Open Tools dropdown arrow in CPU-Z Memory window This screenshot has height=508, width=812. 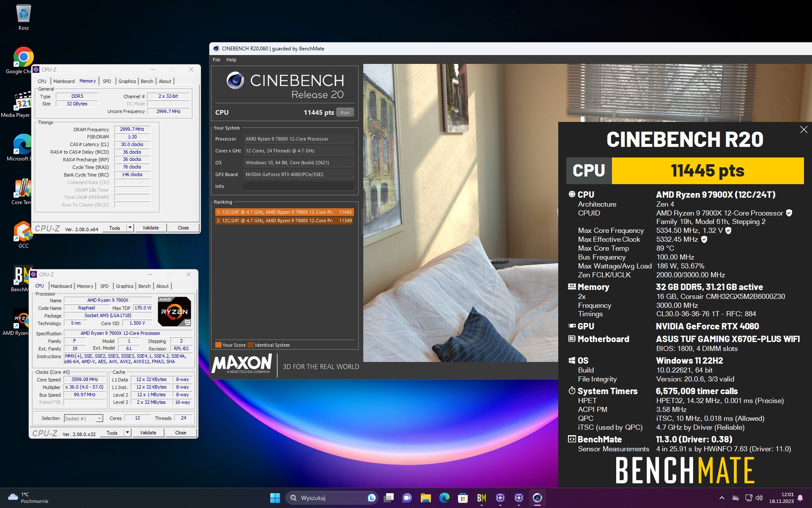(x=130, y=228)
